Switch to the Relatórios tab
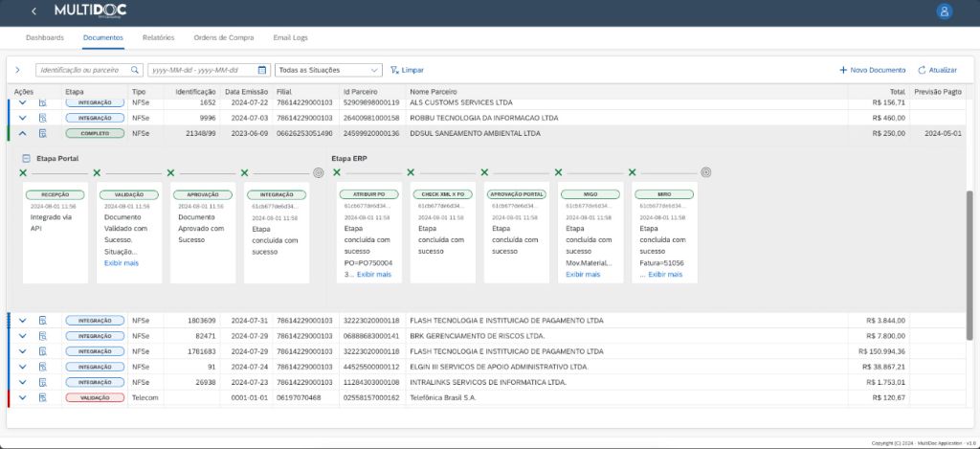The height and width of the screenshot is (449, 980). [158, 38]
